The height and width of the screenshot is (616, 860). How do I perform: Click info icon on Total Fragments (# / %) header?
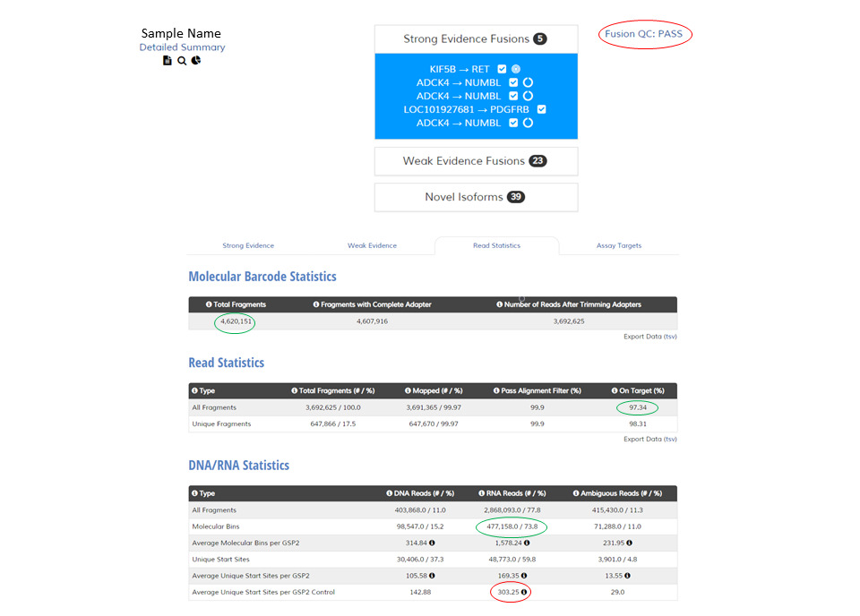[x=294, y=390]
